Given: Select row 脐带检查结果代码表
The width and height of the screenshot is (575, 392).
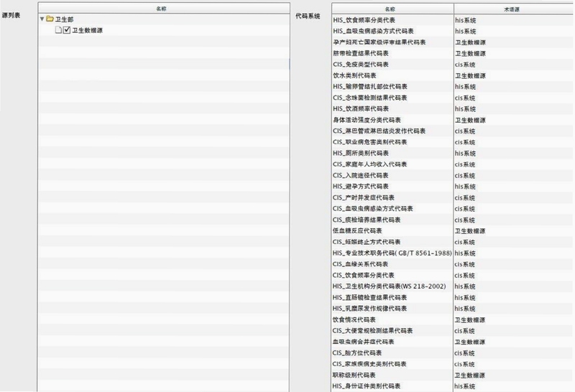Looking at the screenshot, I should point(453,53).
